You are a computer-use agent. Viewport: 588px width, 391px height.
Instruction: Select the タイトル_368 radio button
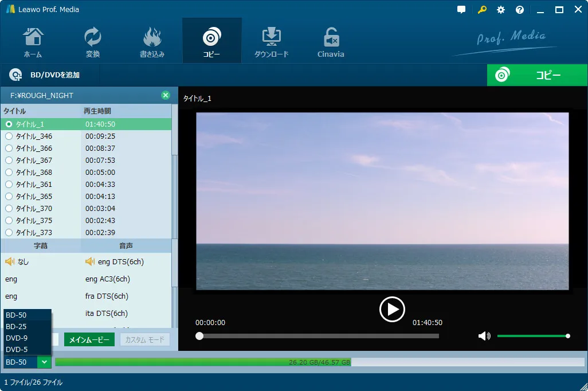(9, 172)
